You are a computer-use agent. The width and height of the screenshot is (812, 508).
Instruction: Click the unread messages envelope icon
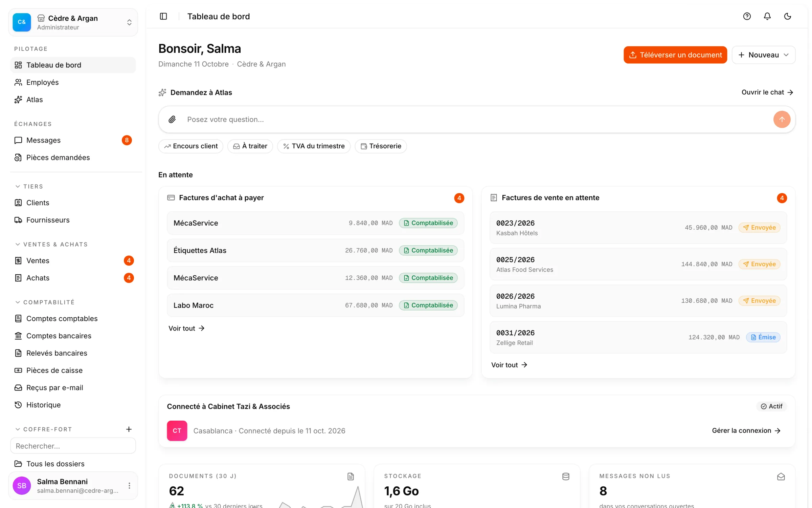click(x=781, y=477)
